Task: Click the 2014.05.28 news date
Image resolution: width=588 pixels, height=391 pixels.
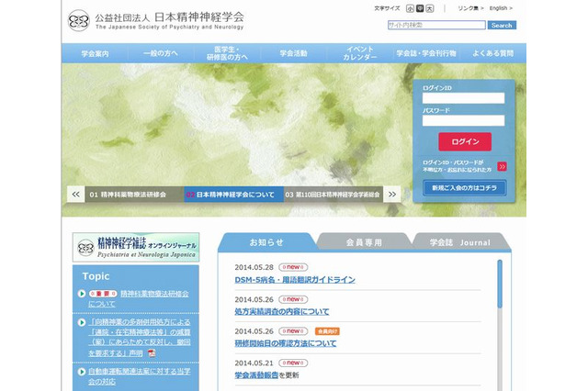Action: 254,267
